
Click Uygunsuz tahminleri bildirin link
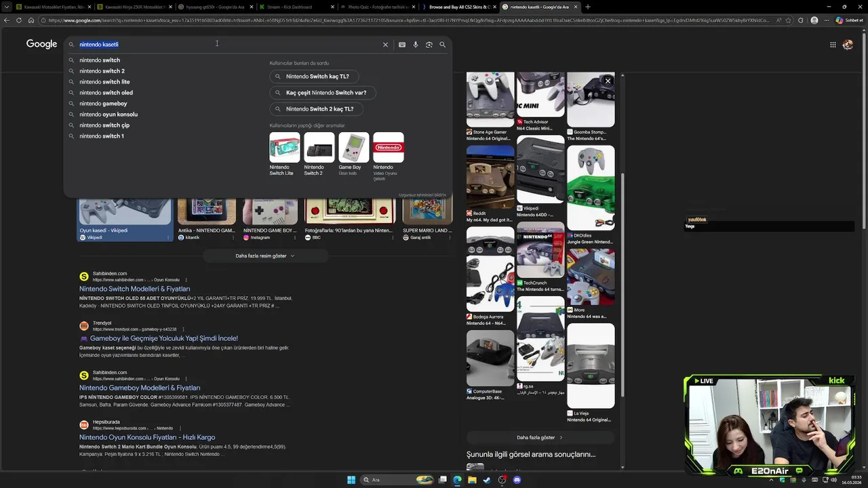point(422,195)
